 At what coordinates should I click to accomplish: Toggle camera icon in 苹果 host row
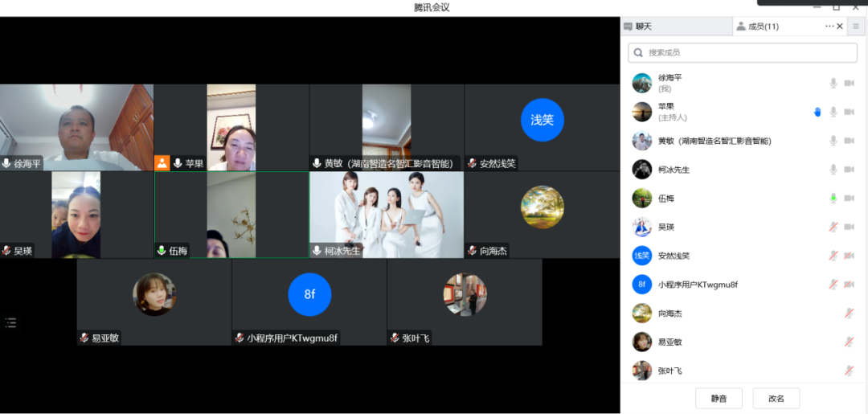[x=849, y=112]
